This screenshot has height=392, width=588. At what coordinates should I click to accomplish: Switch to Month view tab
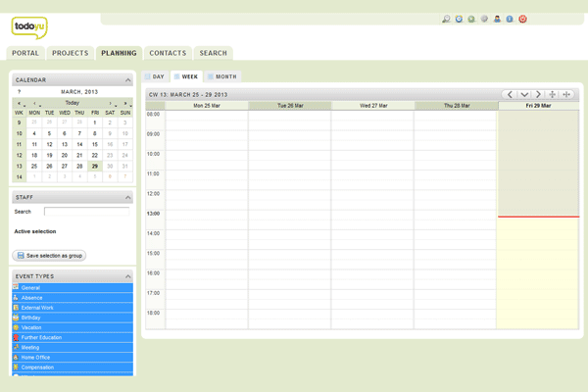point(221,76)
